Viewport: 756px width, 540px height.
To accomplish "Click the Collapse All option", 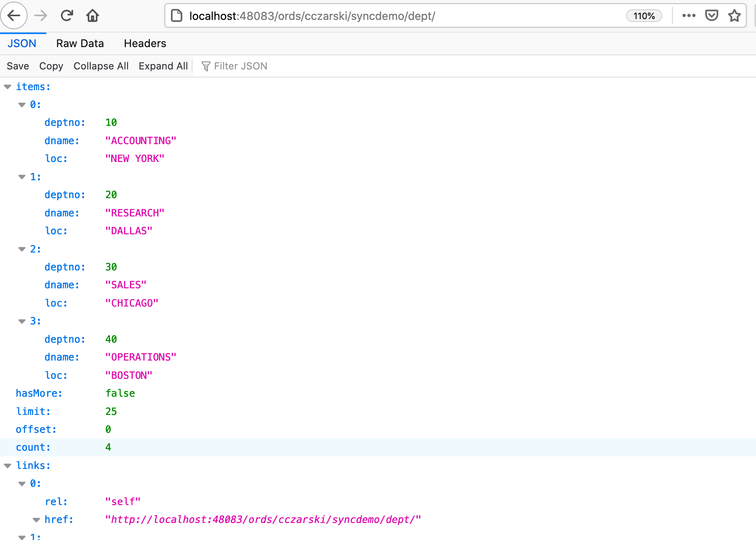I will (x=101, y=66).
